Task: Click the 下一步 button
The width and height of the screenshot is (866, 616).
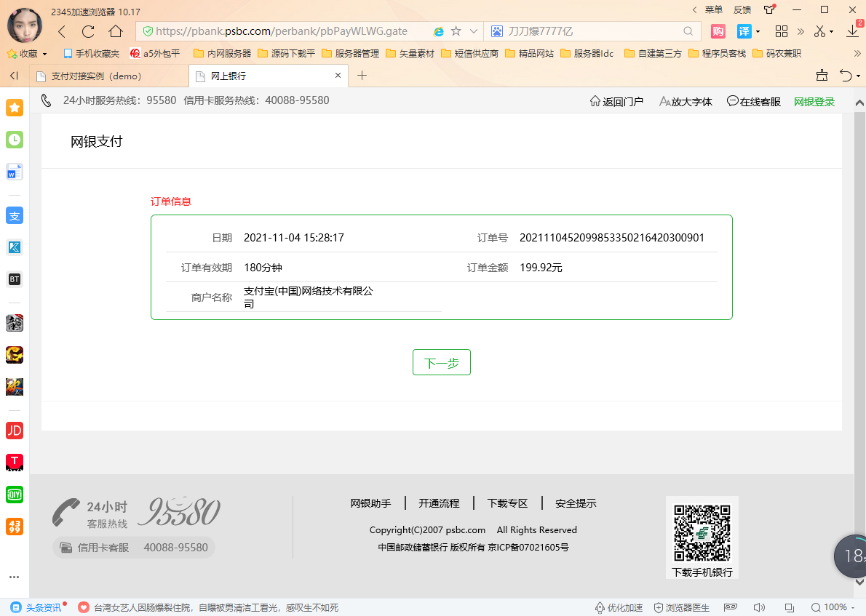Action: click(442, 362)
